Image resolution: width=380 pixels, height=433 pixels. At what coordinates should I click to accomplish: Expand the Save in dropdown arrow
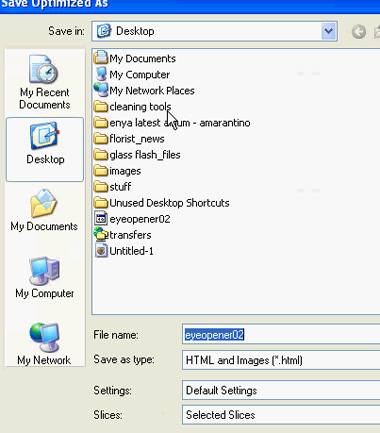[x=329, y=31]
